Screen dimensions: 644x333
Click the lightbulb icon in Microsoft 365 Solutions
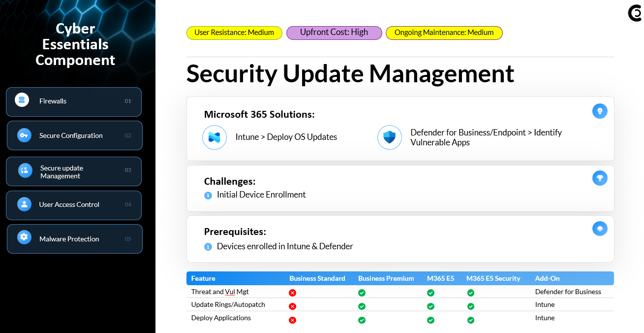tap(600, 111)
